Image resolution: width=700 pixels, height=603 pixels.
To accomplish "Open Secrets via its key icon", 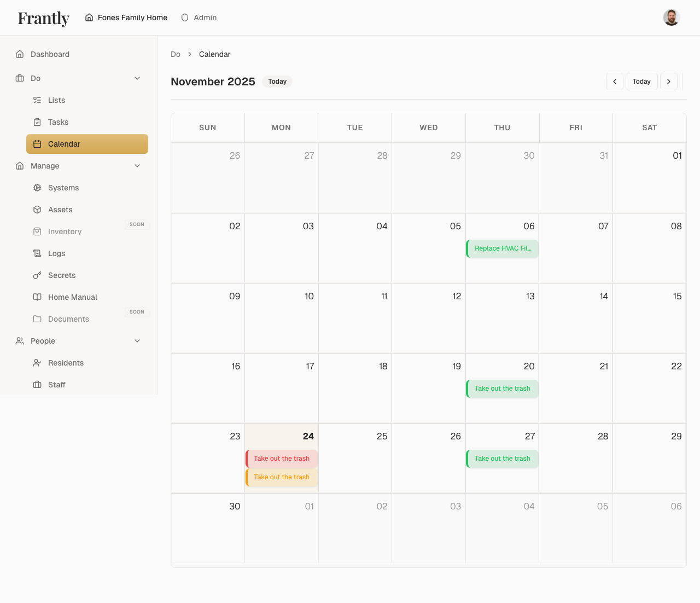I will point(37,275).
